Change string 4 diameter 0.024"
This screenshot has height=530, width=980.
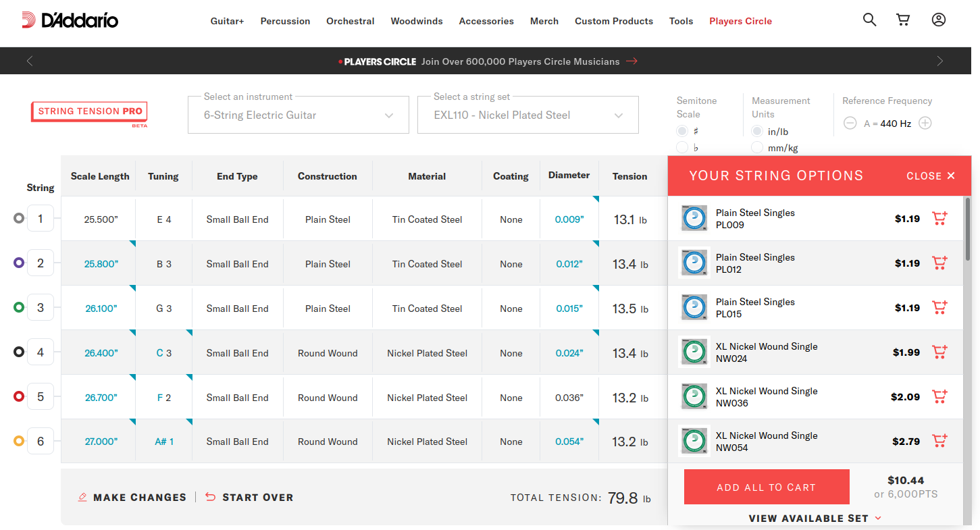(569, 353)
